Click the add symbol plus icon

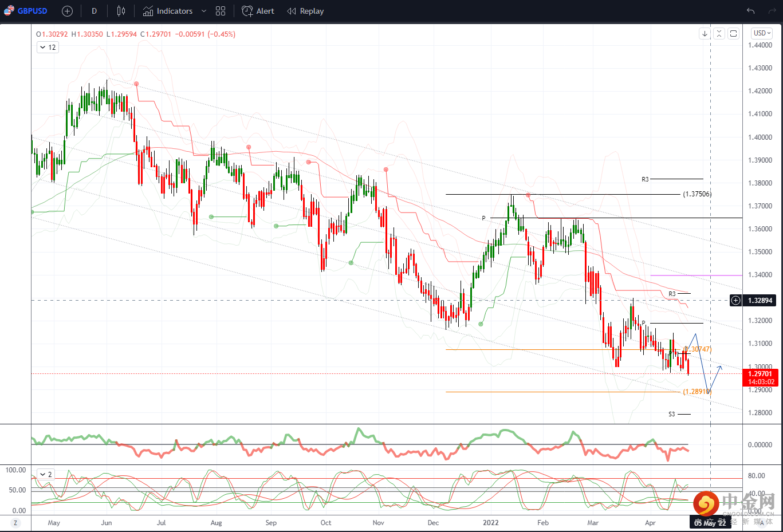[67, 11]
